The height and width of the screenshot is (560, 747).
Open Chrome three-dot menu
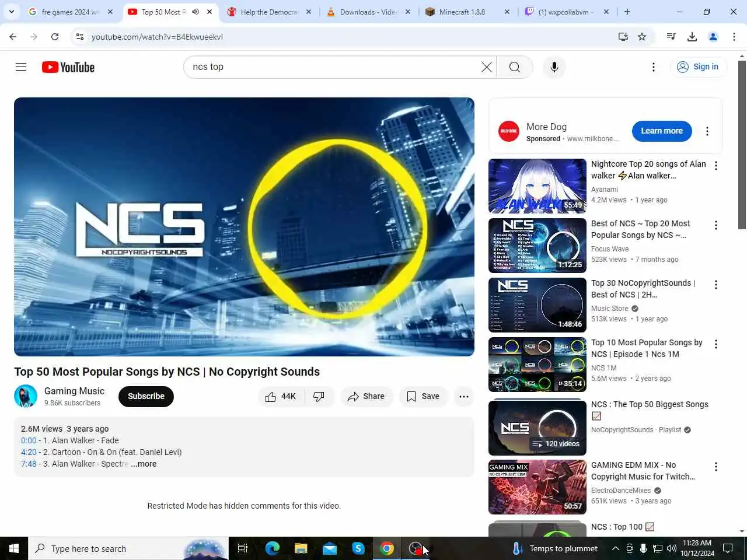coord(734,37)
